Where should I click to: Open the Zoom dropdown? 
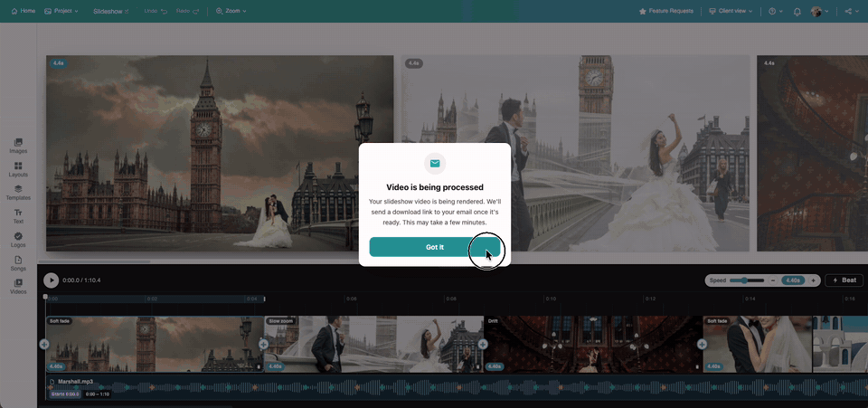[231, 11]
